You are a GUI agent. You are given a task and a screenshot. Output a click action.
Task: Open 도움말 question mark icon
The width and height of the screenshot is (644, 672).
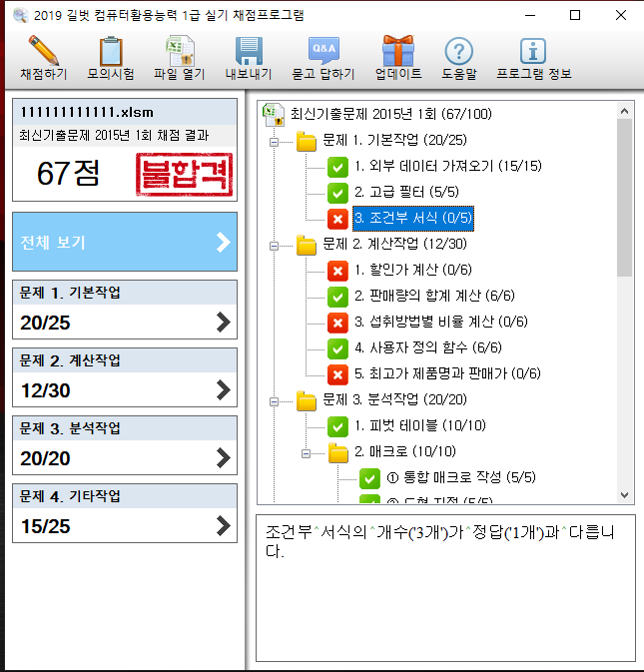pos(458,51)
